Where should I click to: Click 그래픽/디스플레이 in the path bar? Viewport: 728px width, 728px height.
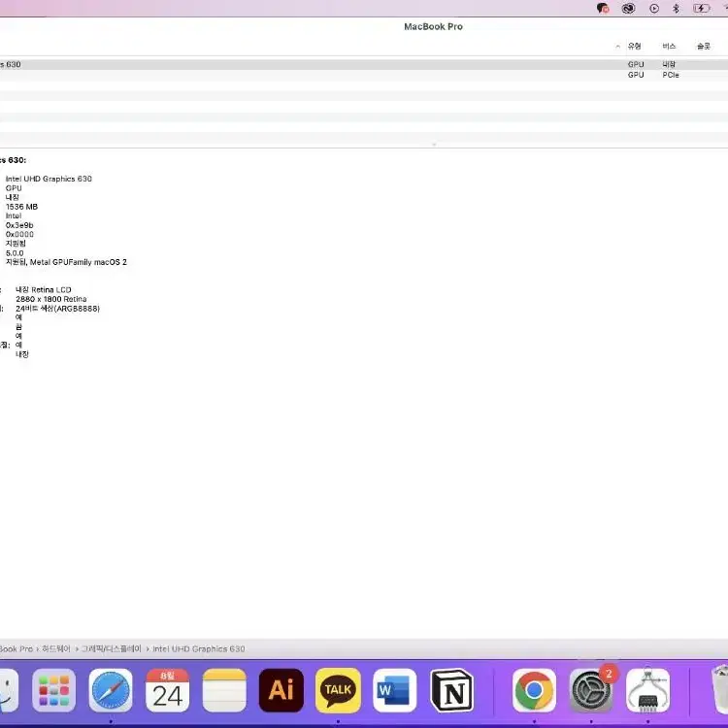(112, 648)
